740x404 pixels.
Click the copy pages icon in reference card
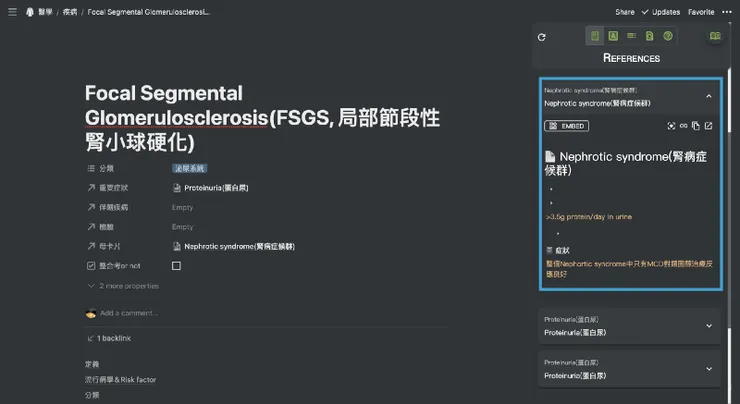click(x=696, y=126)
